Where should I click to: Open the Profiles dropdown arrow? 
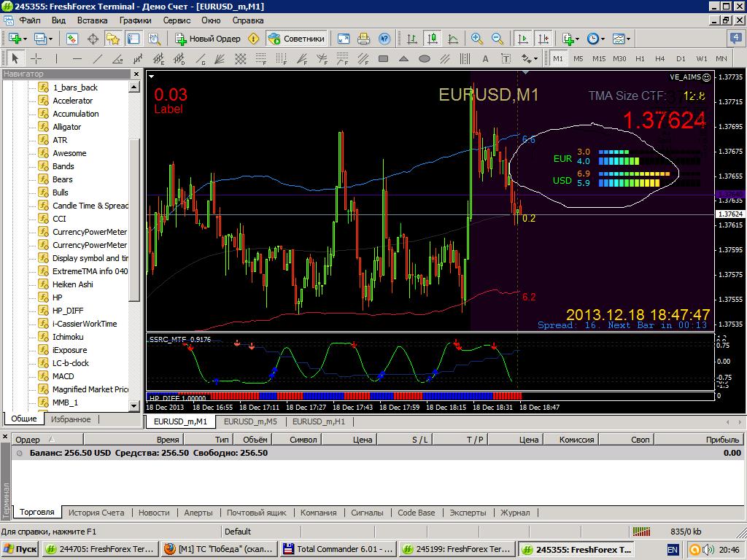[50, 39]
